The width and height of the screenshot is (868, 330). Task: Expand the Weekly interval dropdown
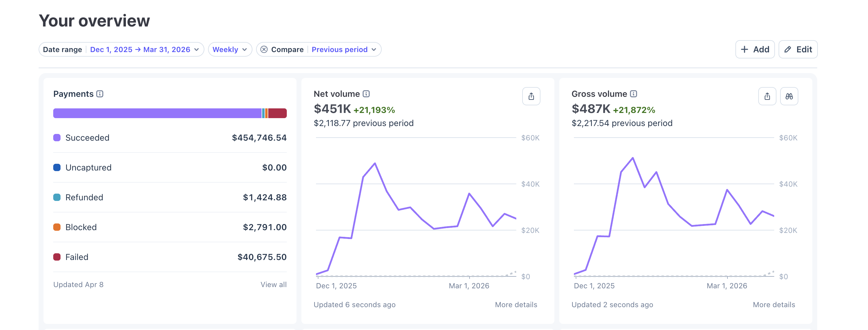click(230, 50)
